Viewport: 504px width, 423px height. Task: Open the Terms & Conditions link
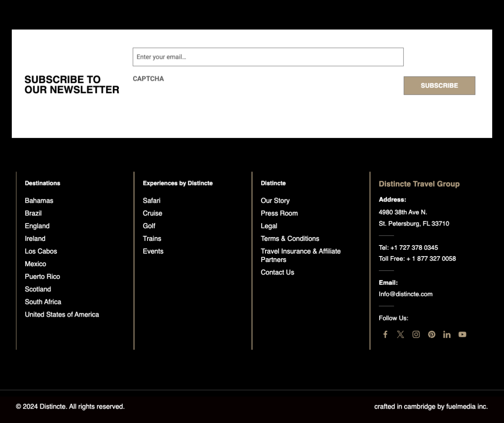(x=290, y=238)
